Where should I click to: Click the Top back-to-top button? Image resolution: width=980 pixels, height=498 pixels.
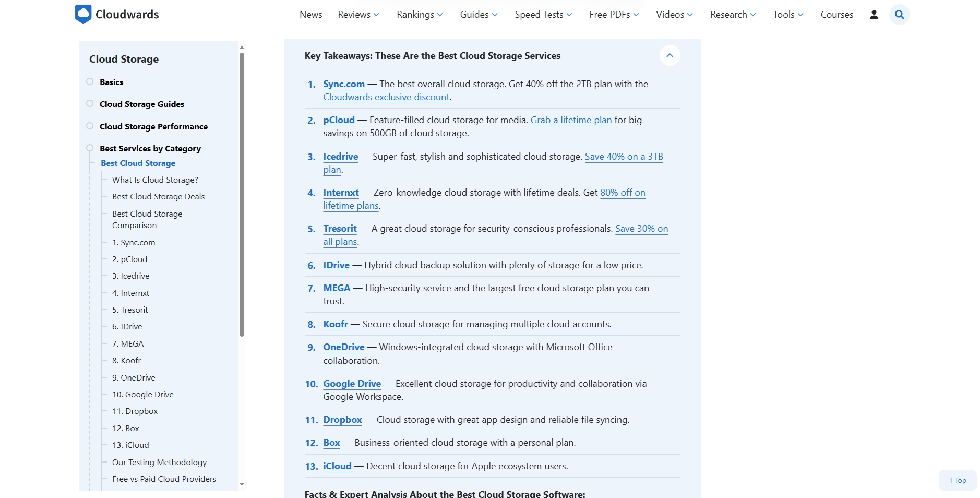tap(958, 480)
